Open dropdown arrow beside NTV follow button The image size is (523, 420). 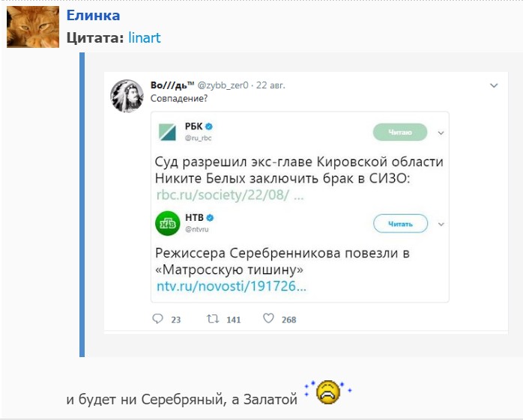[441, 223]
